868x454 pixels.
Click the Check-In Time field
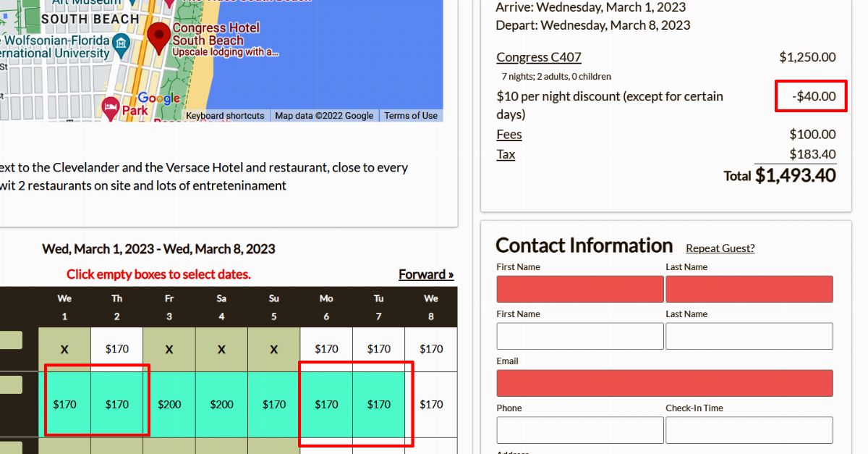(x=749, y=430)
